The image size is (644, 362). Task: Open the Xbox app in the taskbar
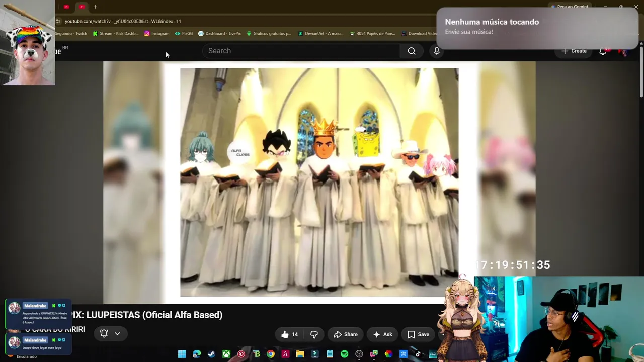tap(226, 354)
